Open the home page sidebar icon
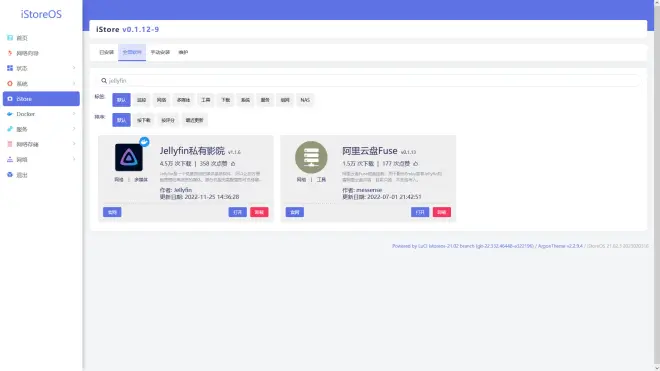The image size is (660, 371). click(x=10, y=38)
